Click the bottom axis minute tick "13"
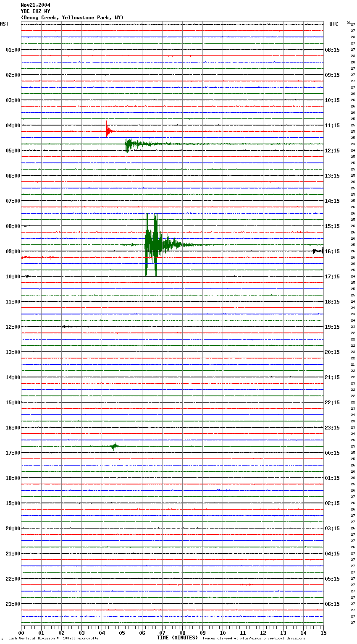The image size is (357, 644). (283, 633)
